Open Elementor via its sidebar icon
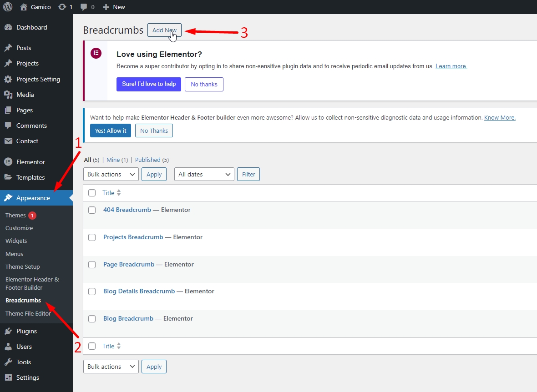This screenshot has width=537, height=392. 8,162
